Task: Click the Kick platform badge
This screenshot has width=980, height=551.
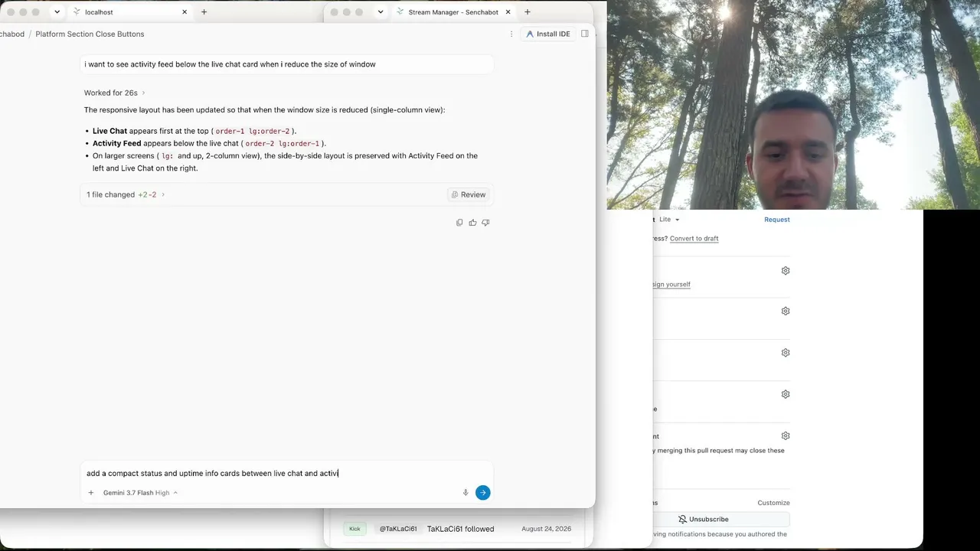Action: (354, 529)
